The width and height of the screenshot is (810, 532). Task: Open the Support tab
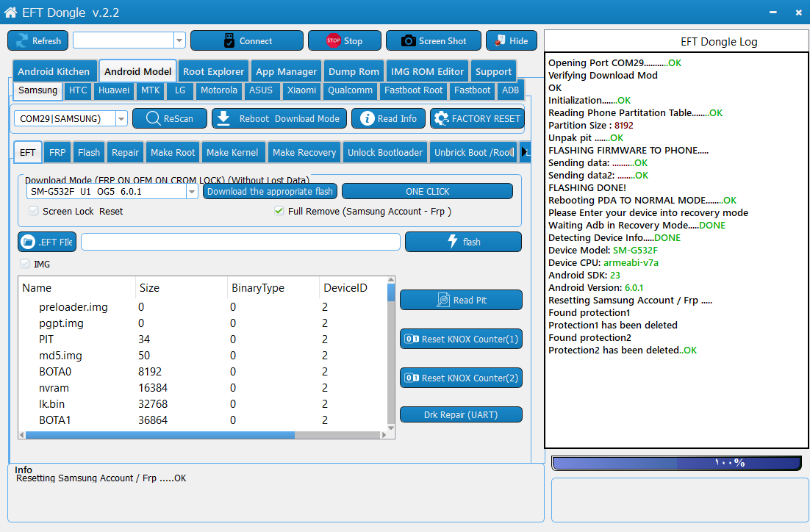coord(493,72)
